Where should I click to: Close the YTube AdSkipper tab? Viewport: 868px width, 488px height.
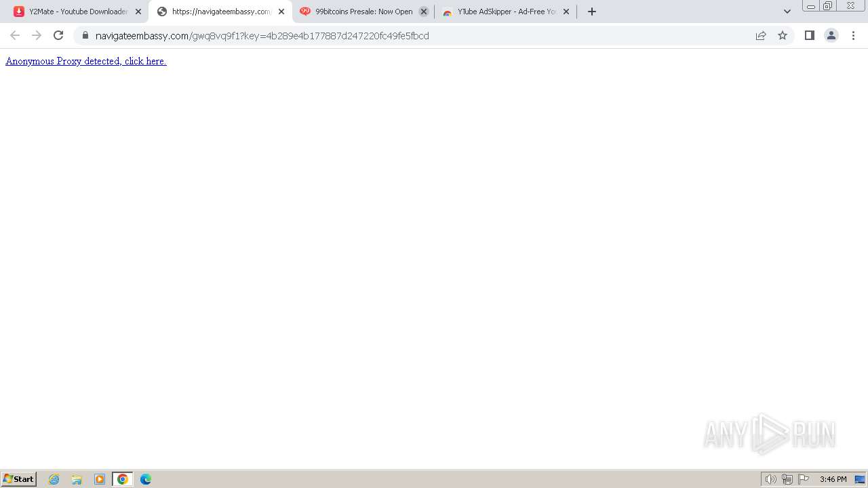(566, 12)
